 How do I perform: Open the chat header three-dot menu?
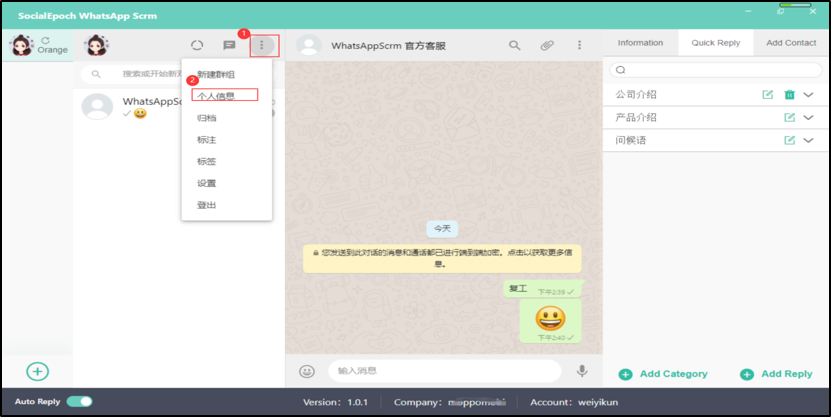(x=579, y=45)
